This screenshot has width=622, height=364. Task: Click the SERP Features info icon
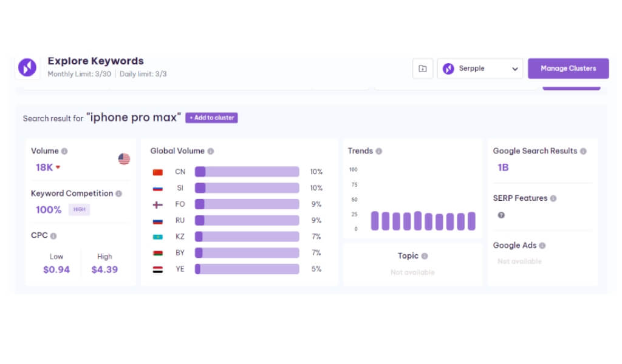(553, 198)
